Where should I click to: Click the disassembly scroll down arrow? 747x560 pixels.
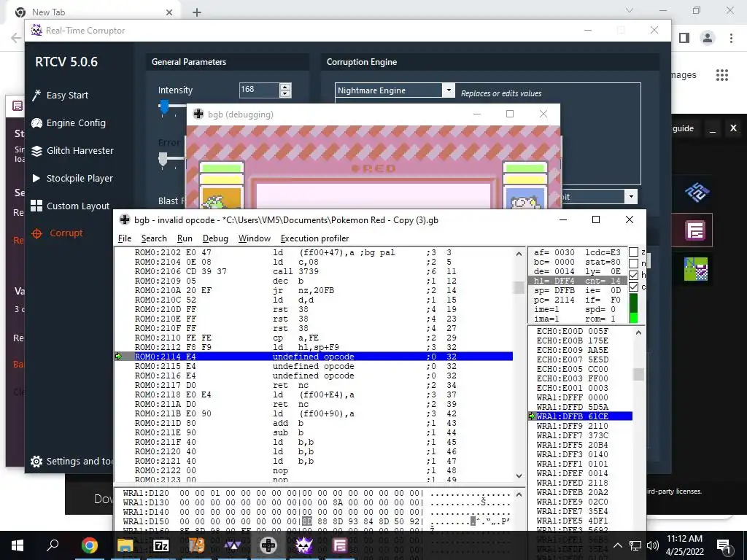pyautogui.click(x=519, y=475)
